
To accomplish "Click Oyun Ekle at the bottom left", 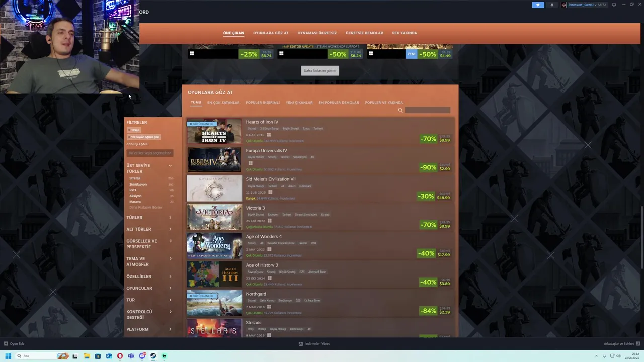I will (x=14, y=344).
